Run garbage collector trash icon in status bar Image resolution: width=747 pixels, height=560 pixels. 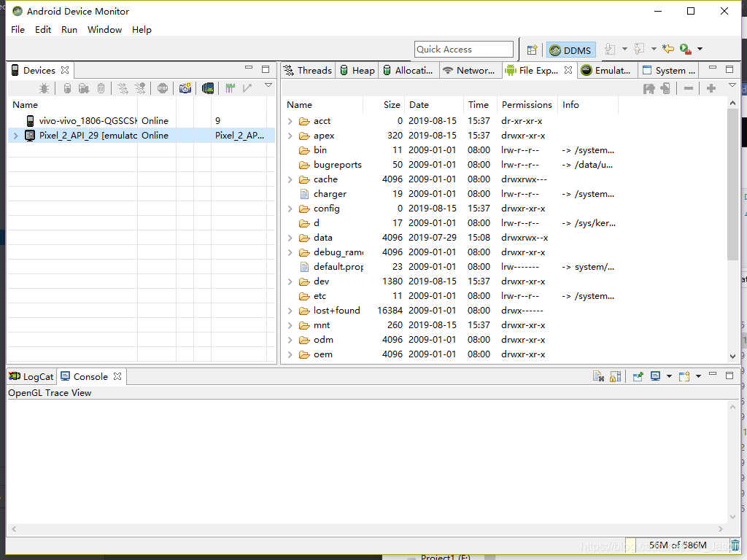coord(735,545)
